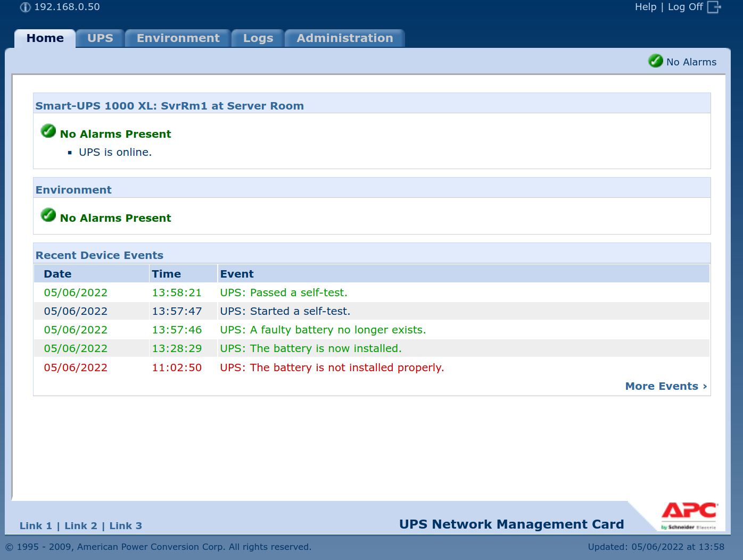Click the No Alarms status text

pos(691,62)
